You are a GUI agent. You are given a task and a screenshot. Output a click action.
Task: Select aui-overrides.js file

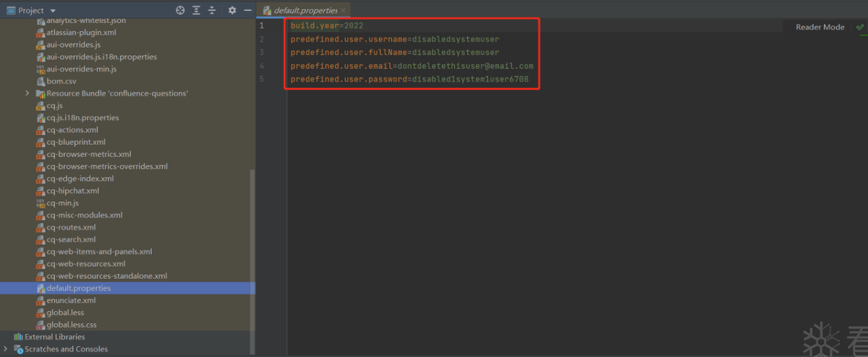pyautogui.click(x=73, y=45)
